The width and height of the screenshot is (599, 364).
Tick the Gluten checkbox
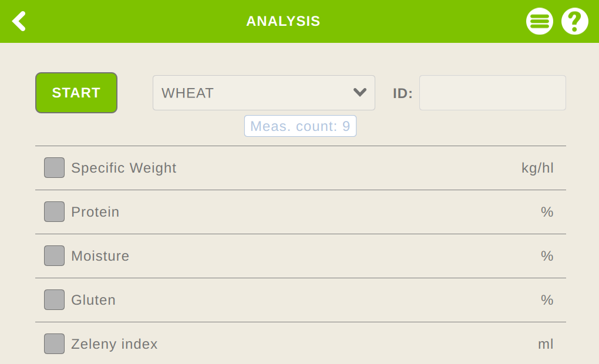(x=54, y=299)
